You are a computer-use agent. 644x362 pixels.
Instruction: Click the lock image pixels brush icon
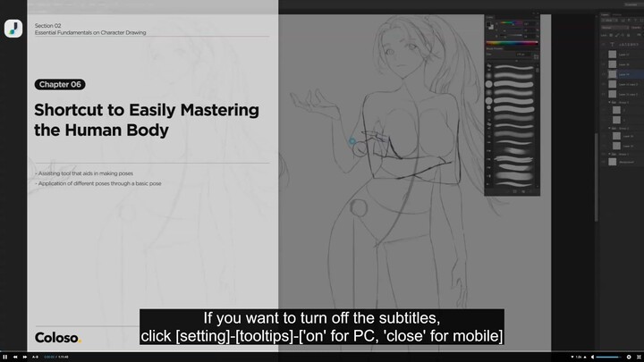click(617, 35)
